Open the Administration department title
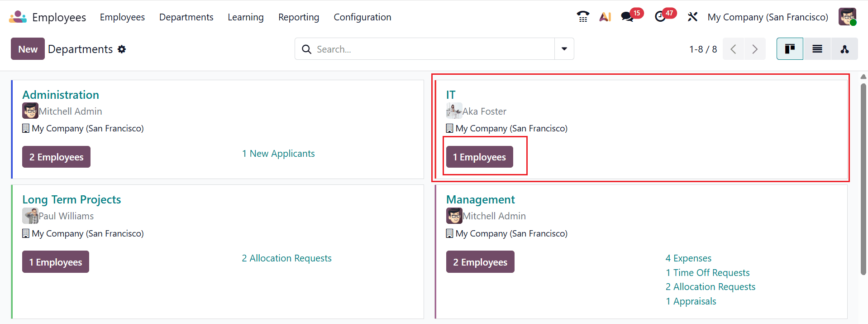 (61, 95)
